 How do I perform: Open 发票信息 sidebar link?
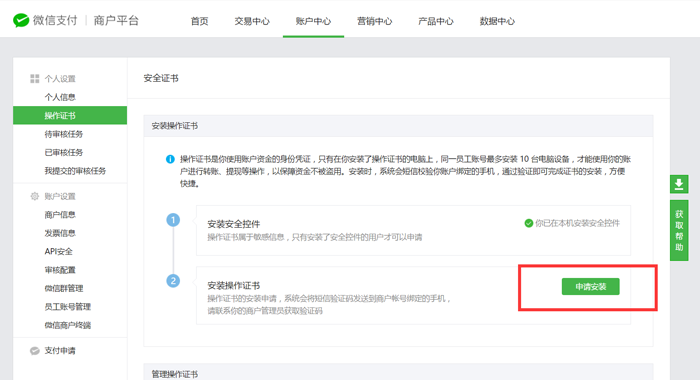coord(60,233)
